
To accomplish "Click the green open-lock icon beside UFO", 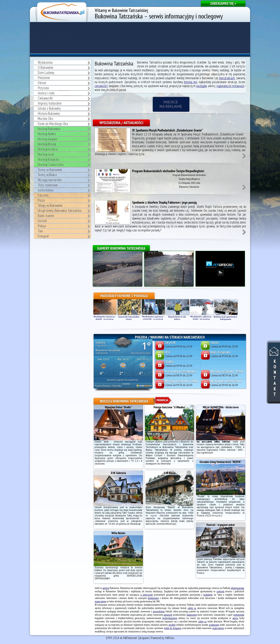I will tap(159, 355).
